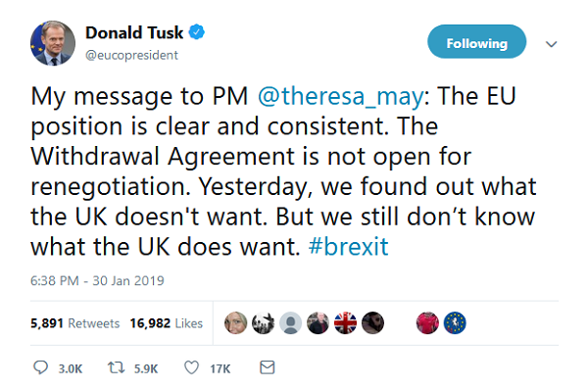
Task: Click the red-shirt liker avatar
Action: tap(427, 322)
